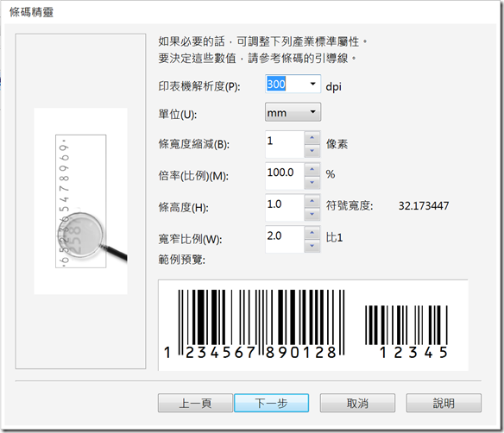Increase wide-to-narrow ratio with up arrow

[x=312, y=233]
